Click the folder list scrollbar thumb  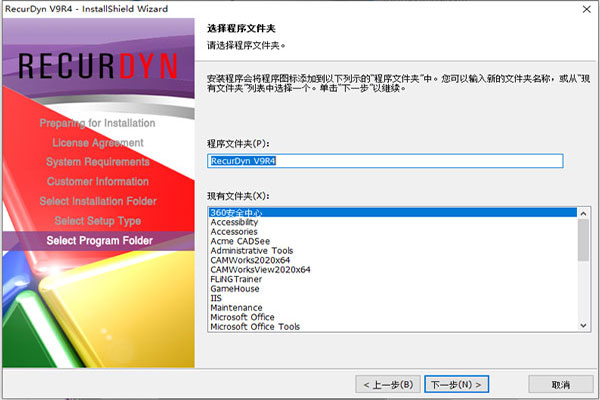583,240
